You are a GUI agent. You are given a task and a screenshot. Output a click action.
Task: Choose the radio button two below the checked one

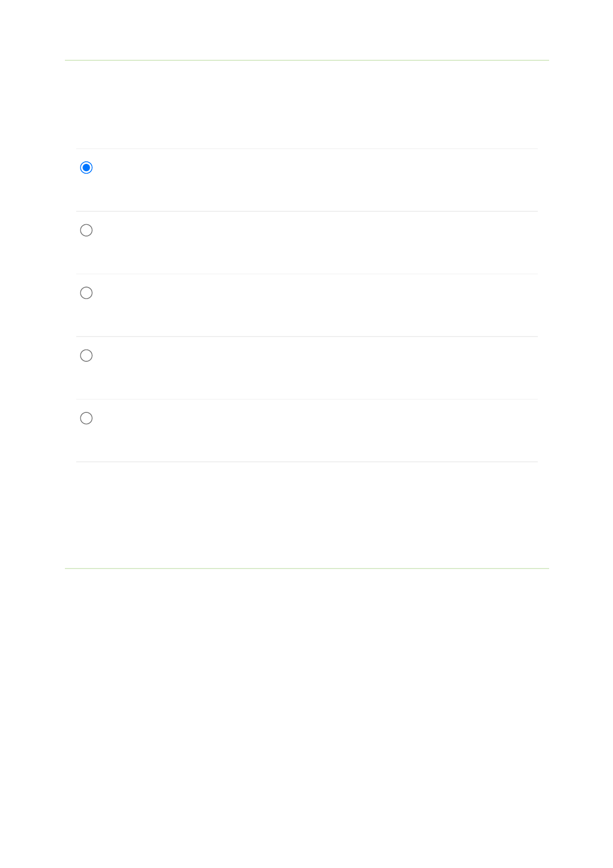pyautogui.click(x=87, y=293)
